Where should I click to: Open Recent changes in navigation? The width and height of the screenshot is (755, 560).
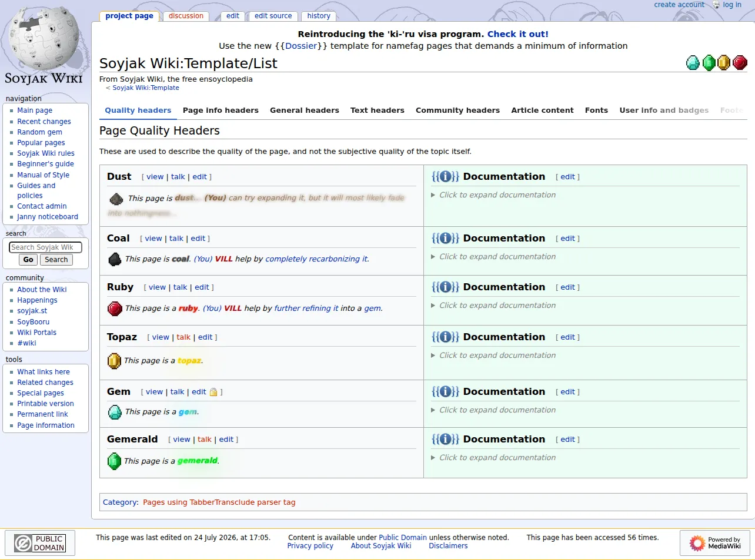point(44,122)
